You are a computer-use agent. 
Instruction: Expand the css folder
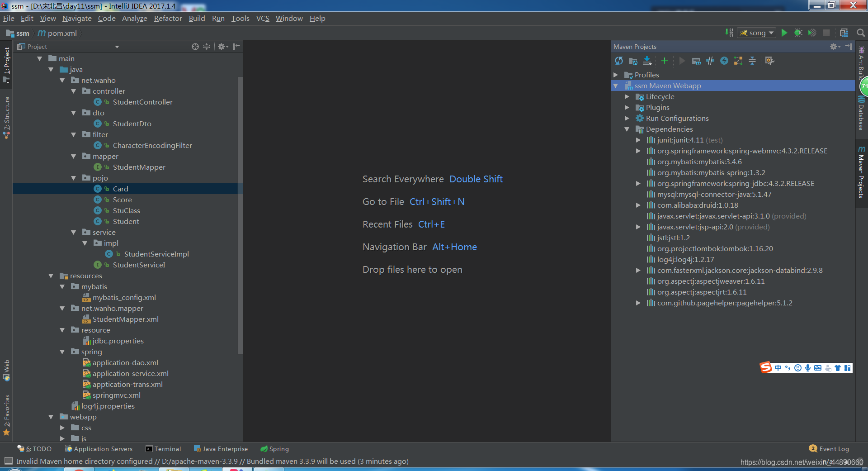(x=62, y=428)
